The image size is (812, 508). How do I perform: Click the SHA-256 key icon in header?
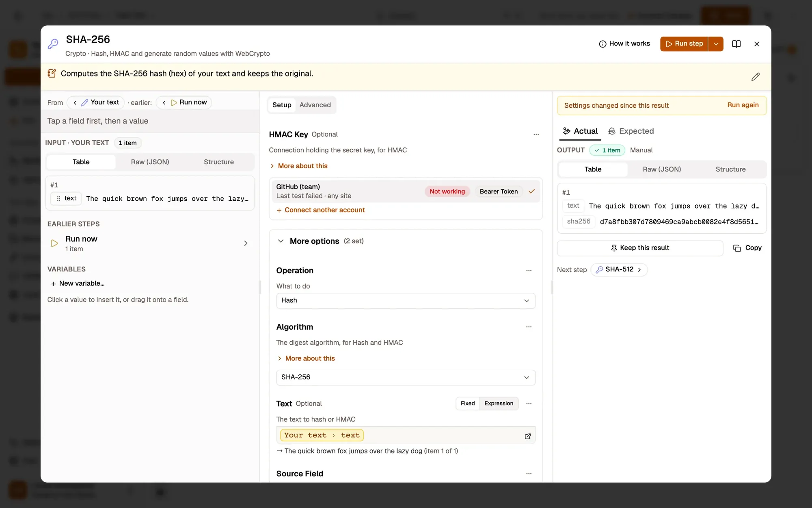[53, 44]
